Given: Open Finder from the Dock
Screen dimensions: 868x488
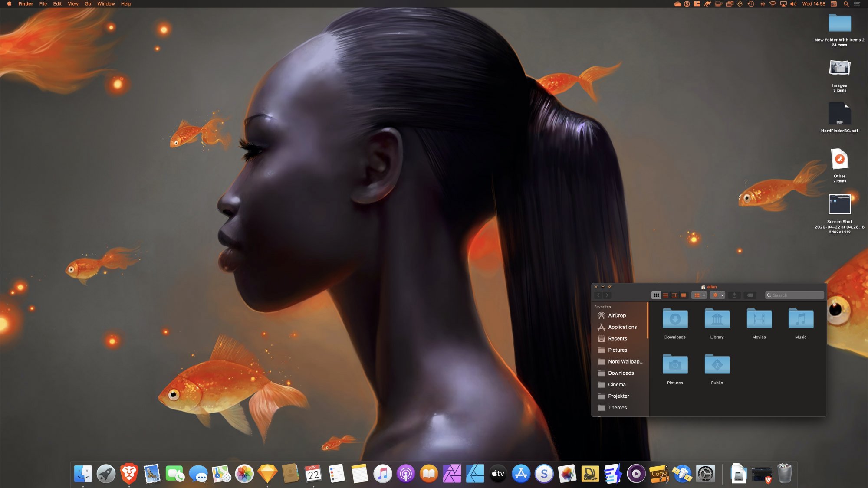Looking at the screenshot, I should (x=83, y=474).
